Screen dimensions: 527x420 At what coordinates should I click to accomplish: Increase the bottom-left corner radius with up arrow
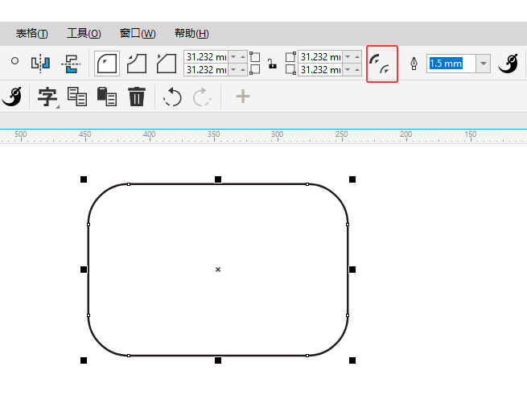click(243, 69)
